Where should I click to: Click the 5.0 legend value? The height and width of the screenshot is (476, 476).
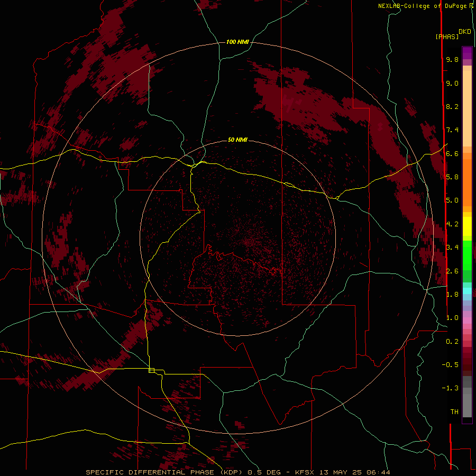pos(452,200)
